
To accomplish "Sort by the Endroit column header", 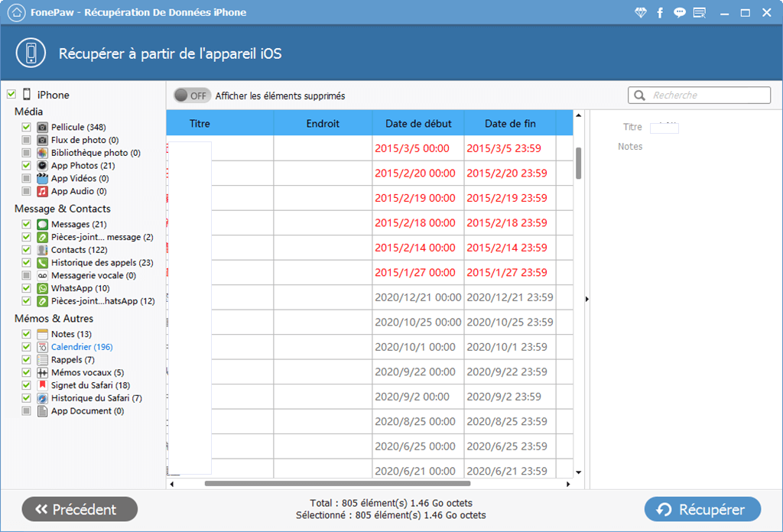I will (x=323, y=123).
